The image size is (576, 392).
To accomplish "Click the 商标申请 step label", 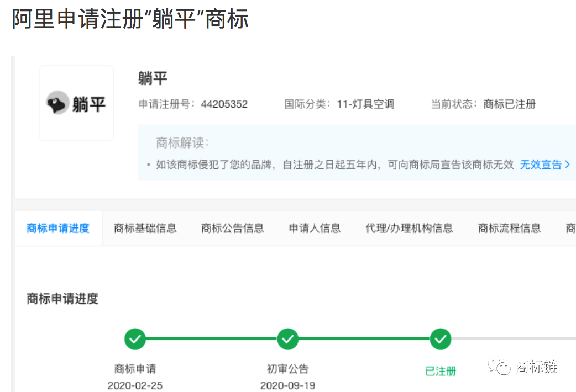I will click(135, 368).
